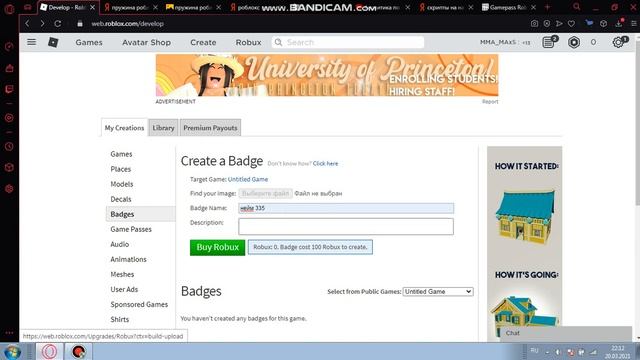Open Game Passes in creations sidebar
Screen dimensions: 640x360
(131, 229)
